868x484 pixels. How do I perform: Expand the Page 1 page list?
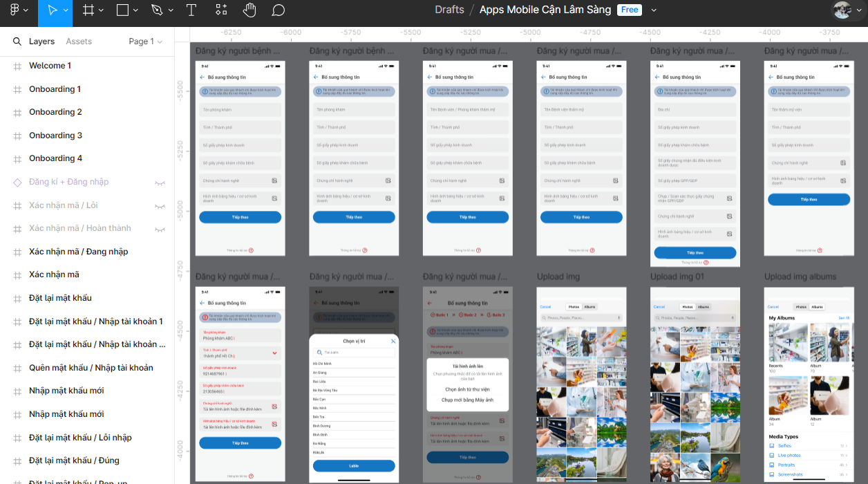[x=145, y=41]
